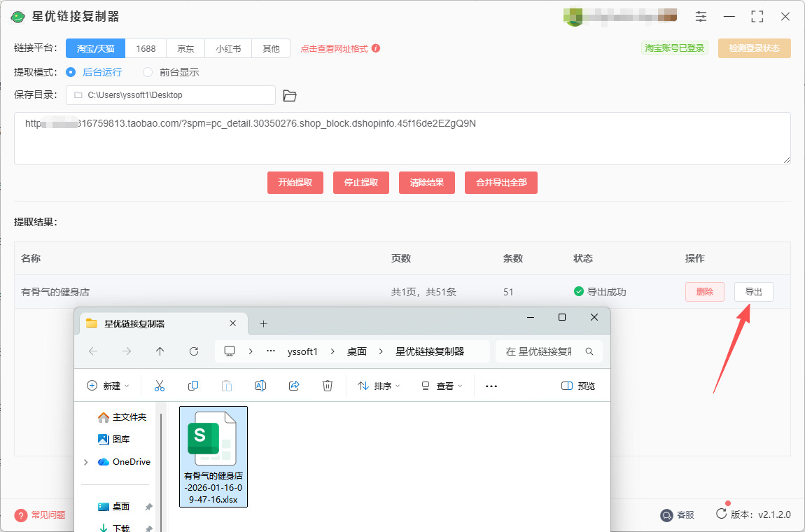Click the 开始提取 button
Image resolution: width=805 pixels, height=532 pixels.
(x=295, y=182)
